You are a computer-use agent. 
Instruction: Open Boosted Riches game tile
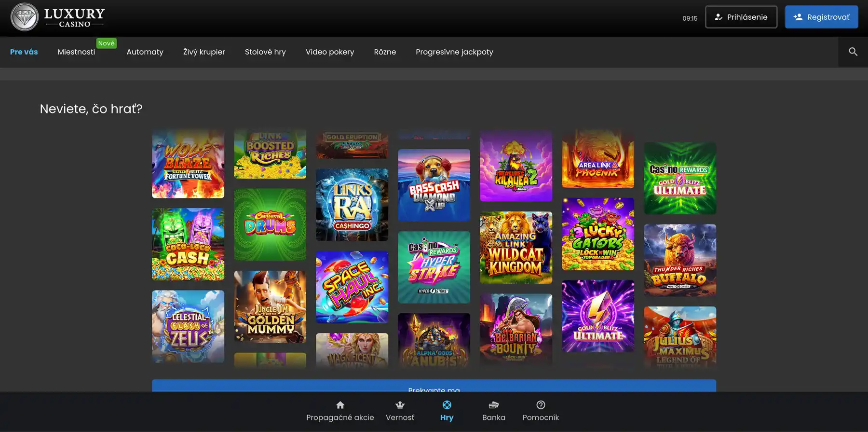coord(270,154)
